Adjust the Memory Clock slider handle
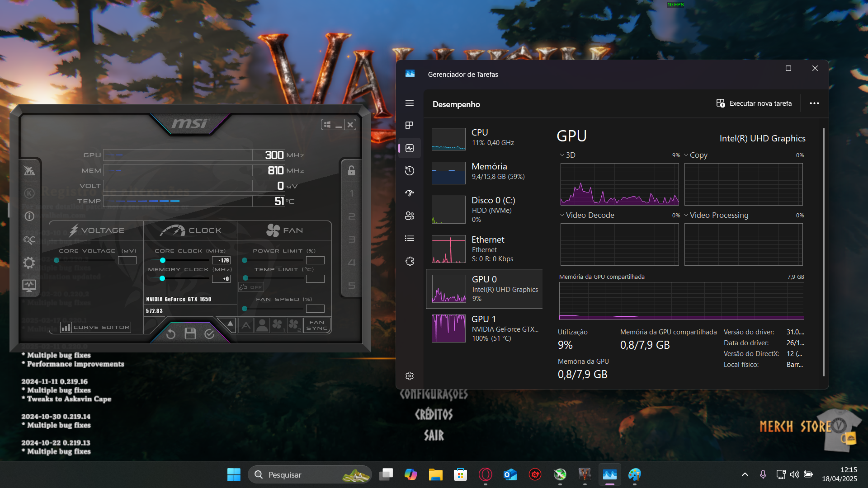 (x=162, y=279)
